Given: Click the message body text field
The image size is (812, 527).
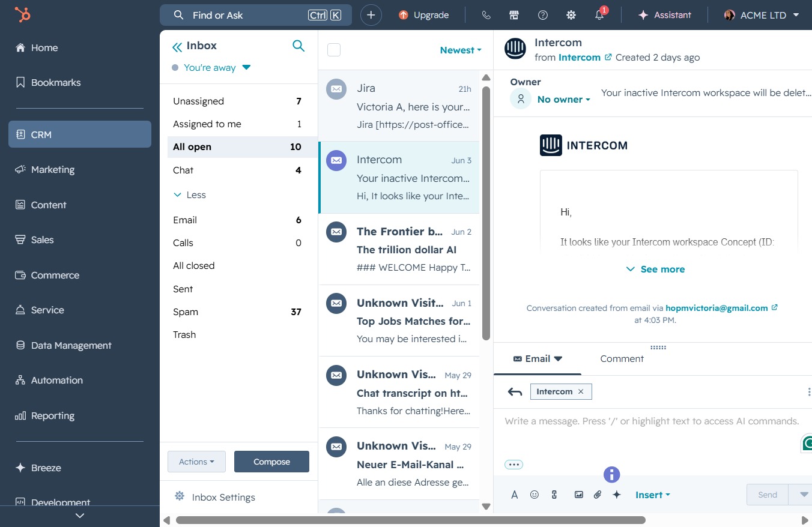Looking at the screenshot, I should pyautogui.click(x=652, y=421).
